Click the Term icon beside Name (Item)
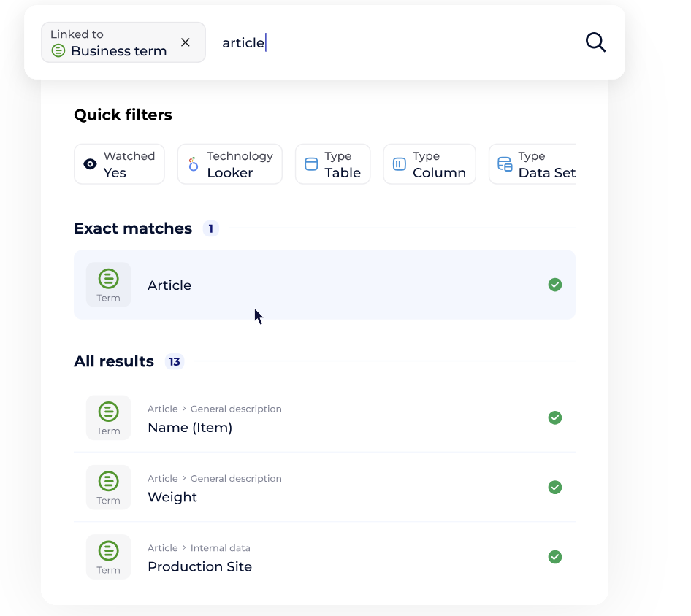Screen dimensions: 691x616 [109, 417]
